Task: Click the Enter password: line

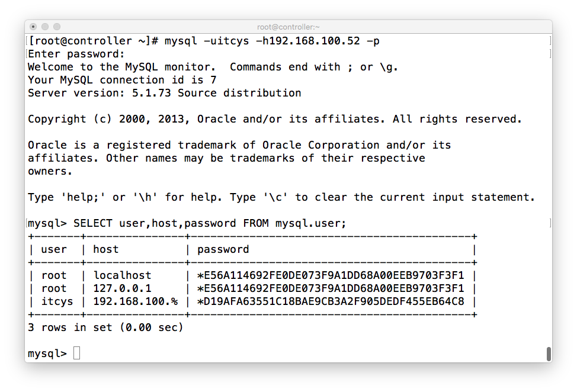Action: coord(76,54)
